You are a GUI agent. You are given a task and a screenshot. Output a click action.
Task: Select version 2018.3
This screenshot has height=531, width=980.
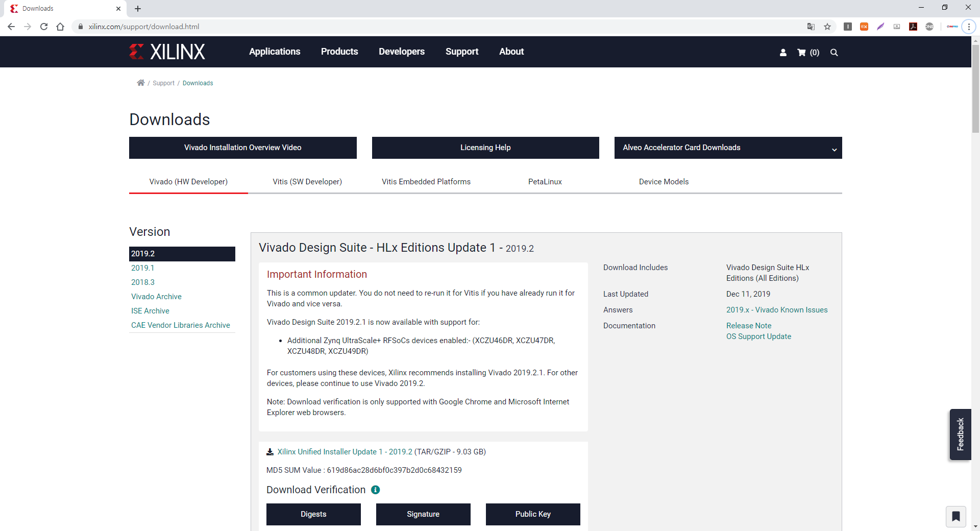142,282
